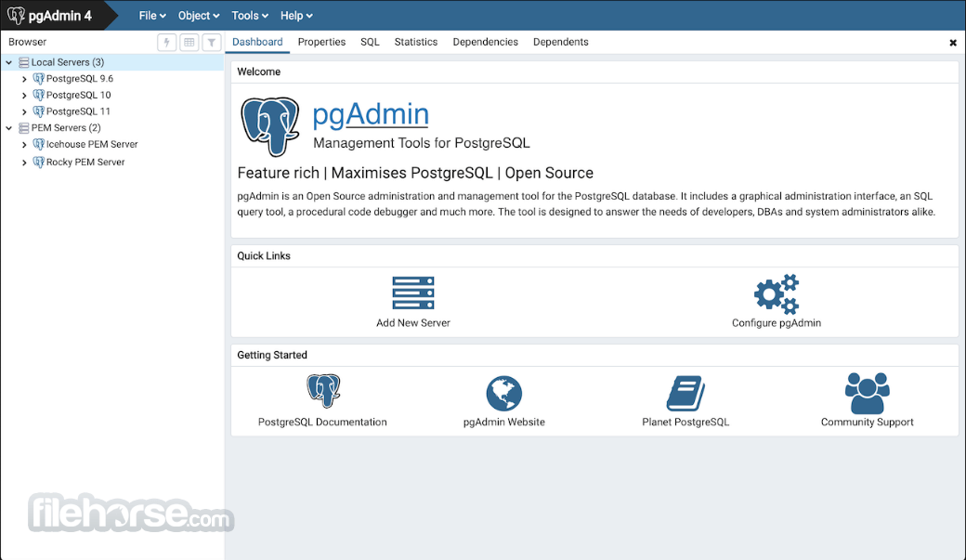The image size is (966, 560).
Task: Select Rocky PEM Server in the tree
Action: click(x=85, y=162)
